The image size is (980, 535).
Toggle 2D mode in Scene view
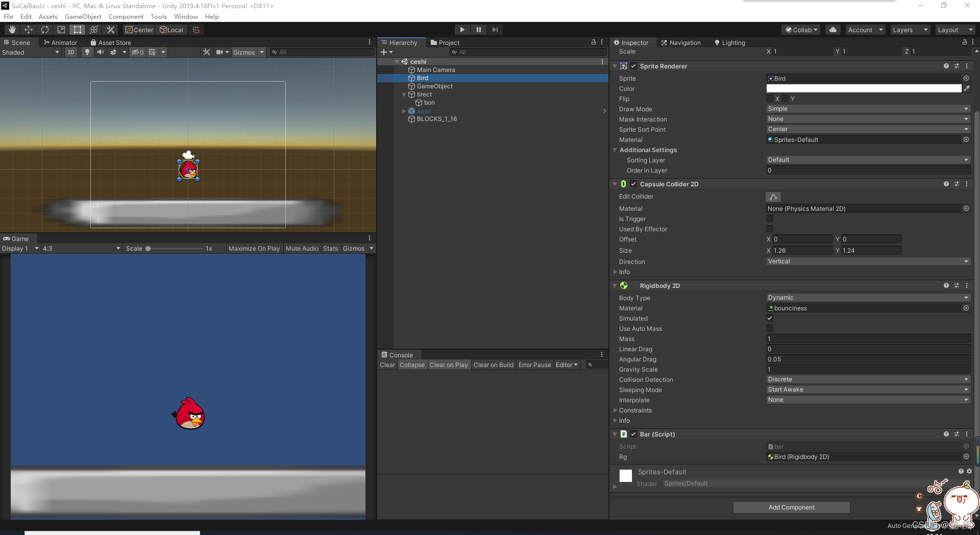point(71,52)
